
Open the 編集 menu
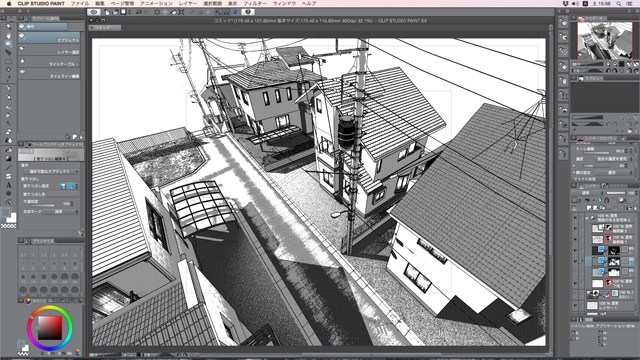click(100, 3)
